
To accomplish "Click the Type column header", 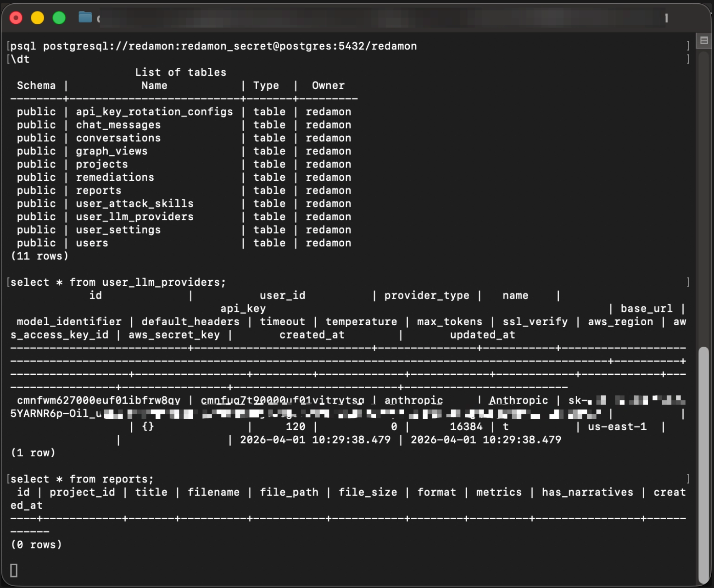I will (x=266, y=86).
